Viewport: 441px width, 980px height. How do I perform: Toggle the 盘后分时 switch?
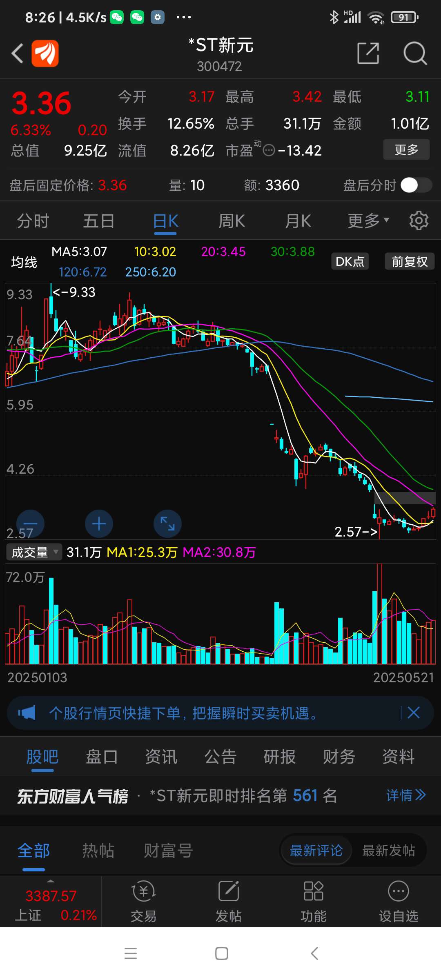click(x=416, y=185)
